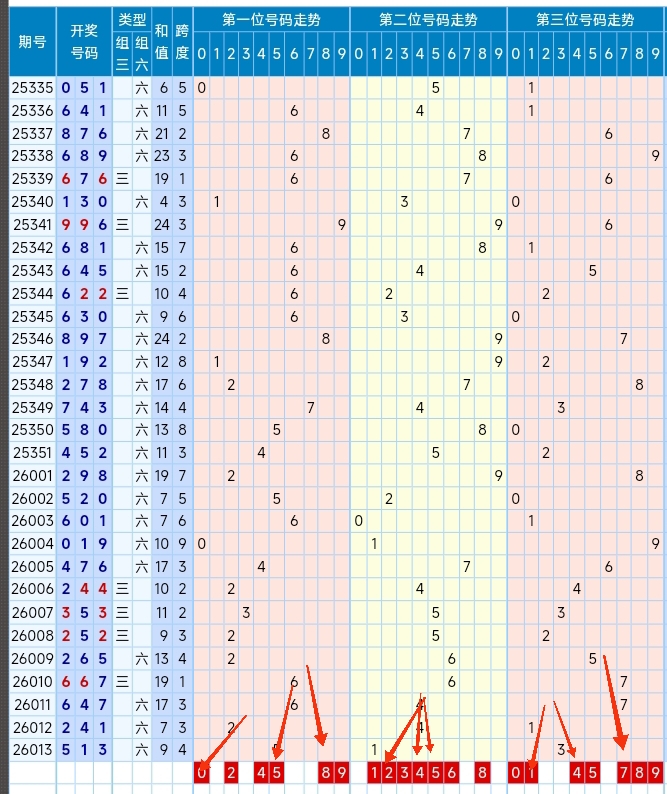
Task: Click digit 6 header in 第一位号码走势
Action: [294, 54]
